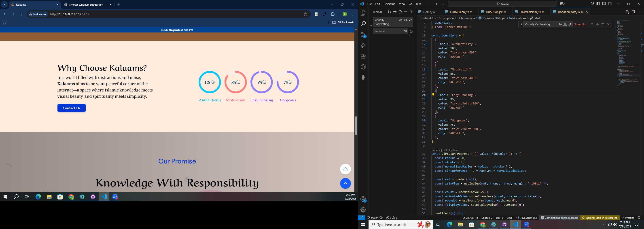
Task: Toggle the VS Code bottom panel
Action: [604, 4]
